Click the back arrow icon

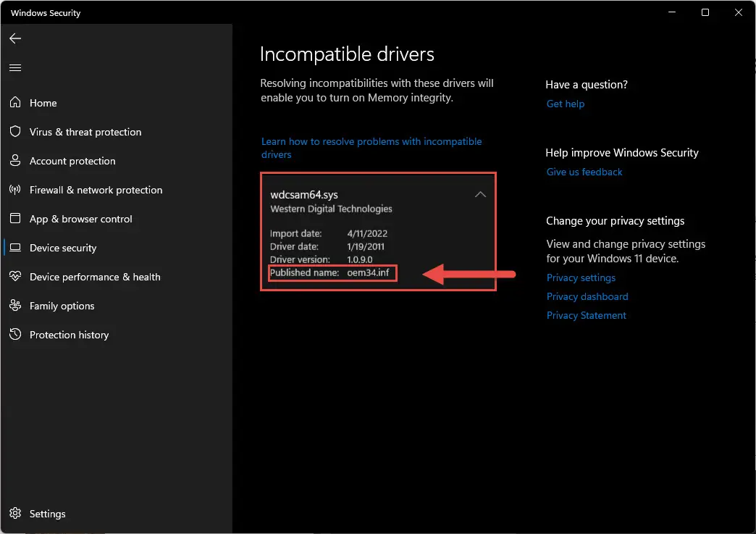pos(15,38)
